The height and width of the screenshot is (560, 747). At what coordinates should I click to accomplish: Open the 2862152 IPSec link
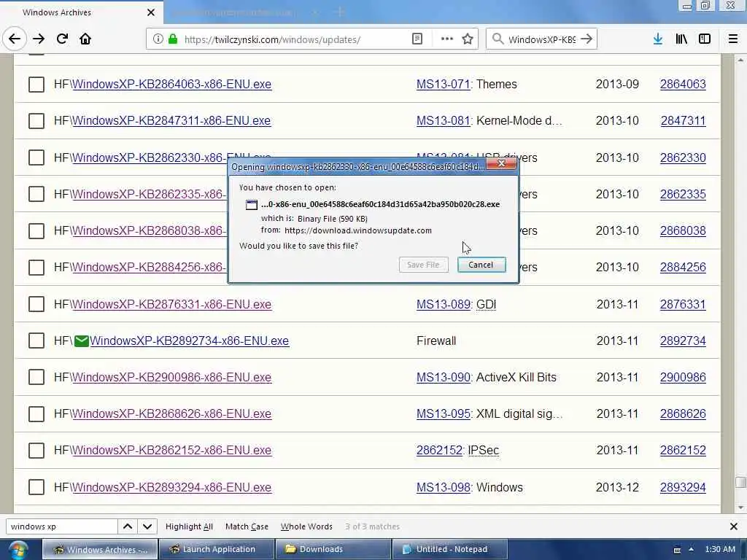pos(439,451)
